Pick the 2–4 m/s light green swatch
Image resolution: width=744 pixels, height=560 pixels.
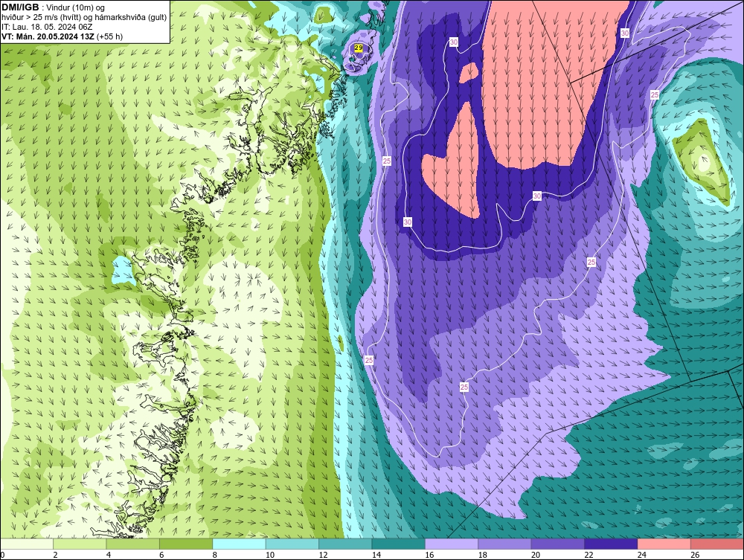[80, 544]
